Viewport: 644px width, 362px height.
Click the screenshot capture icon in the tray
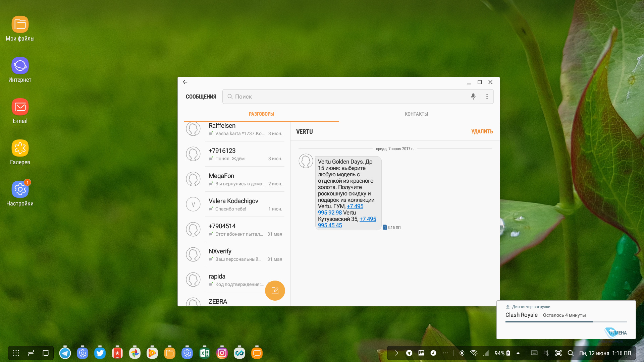[x=558, y=353]
